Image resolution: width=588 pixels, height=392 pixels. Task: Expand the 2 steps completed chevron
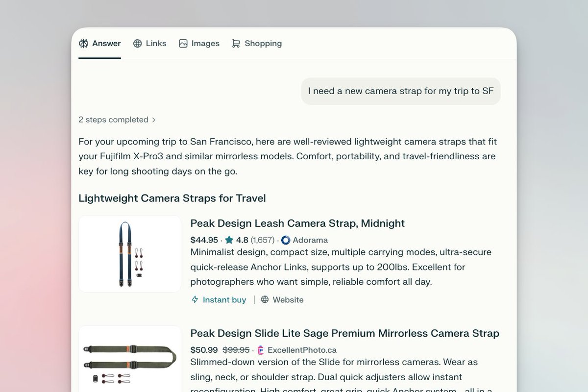pyautogui.click(x=154, y=120)
